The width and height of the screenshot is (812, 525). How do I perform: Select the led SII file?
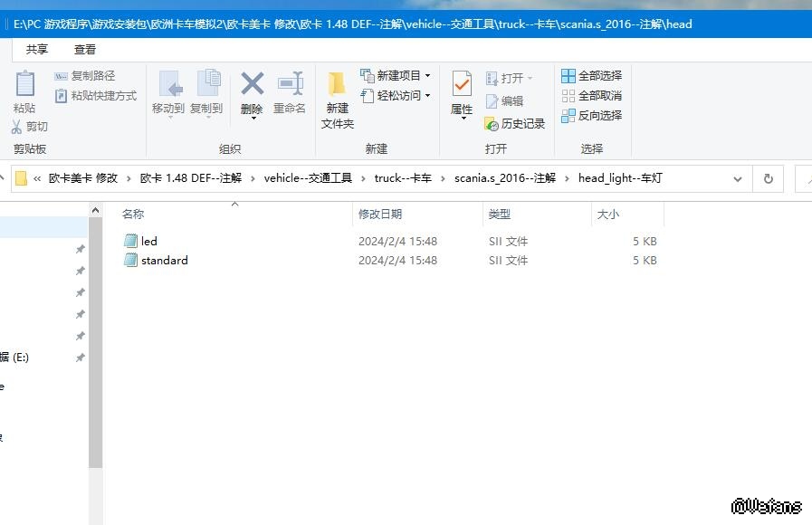pos(149,242)
